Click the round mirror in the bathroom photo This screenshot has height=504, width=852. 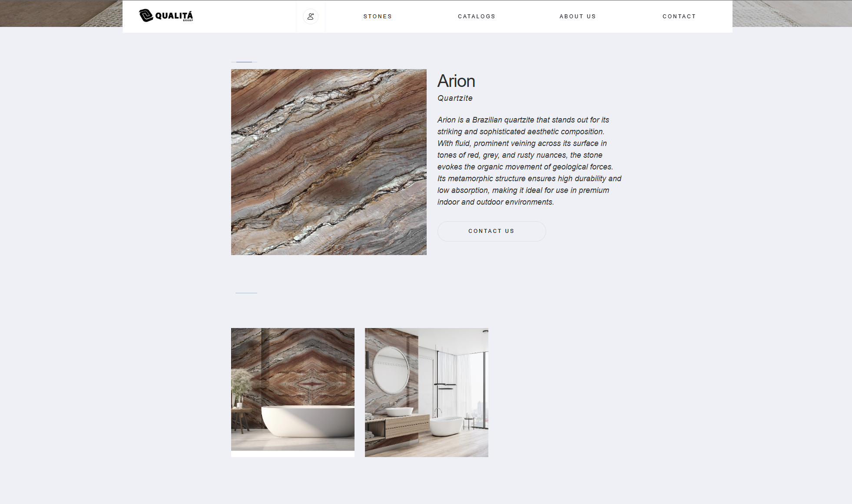click(391, 371)
